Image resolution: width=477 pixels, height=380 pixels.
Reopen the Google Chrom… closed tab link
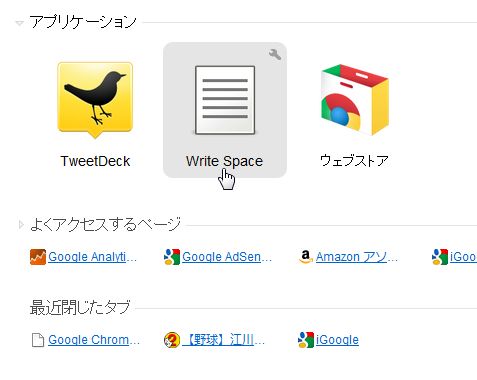tap(94, 340)
